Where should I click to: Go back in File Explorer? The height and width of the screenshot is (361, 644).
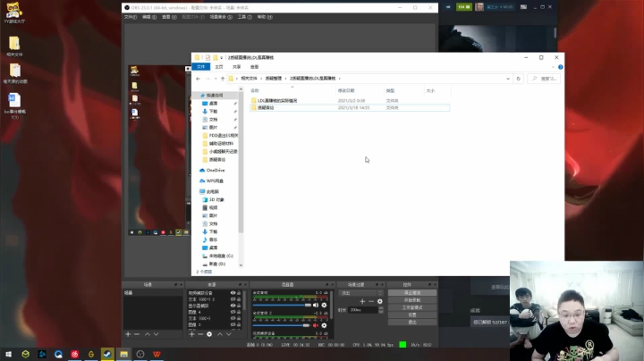click(199, 79)
